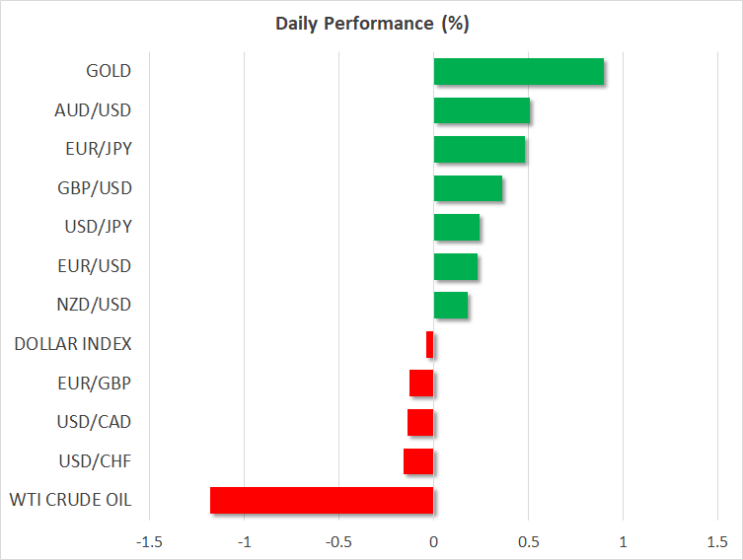
Task: Click the GBP/USD green bar
Action: pos(468,188)
